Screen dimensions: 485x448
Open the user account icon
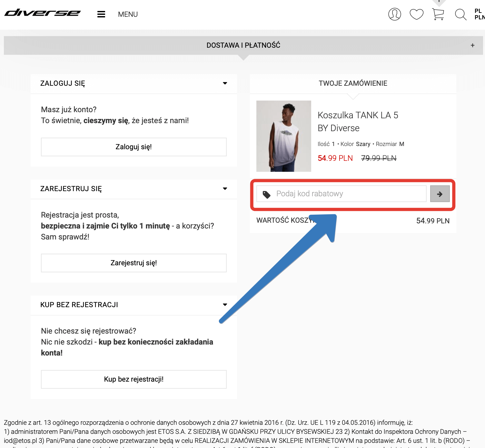click(394, 14)
